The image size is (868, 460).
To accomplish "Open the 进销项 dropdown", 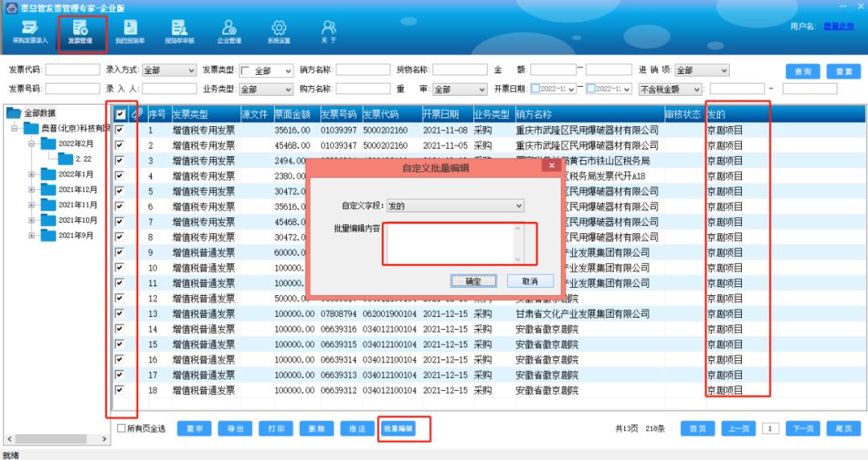I will point(724,71).
